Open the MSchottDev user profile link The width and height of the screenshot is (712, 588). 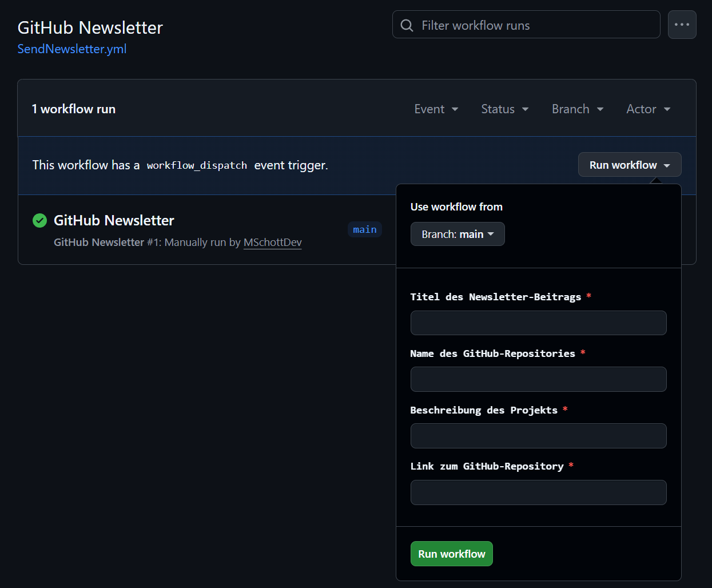[273, 242]
